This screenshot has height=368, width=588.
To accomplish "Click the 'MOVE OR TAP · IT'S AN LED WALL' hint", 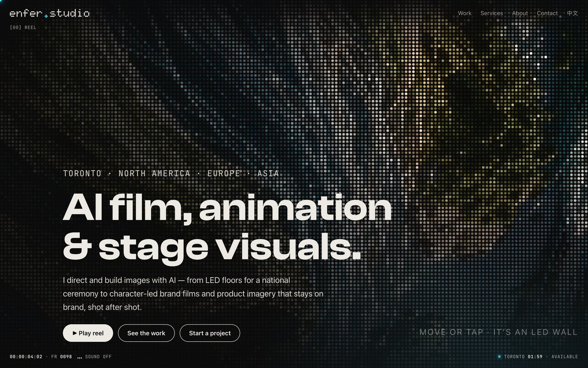I will click(498, 332).
